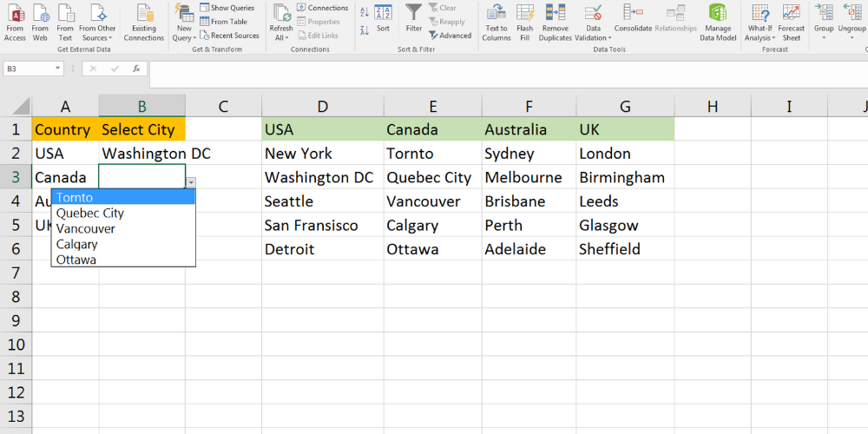
Task: Click the From Text import icon
Action: point(65,23)
